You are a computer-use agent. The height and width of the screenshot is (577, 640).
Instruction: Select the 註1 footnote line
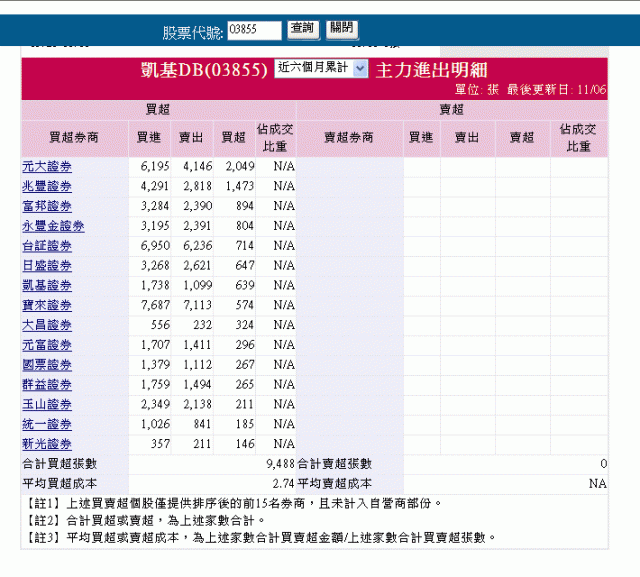pos(233,504)
